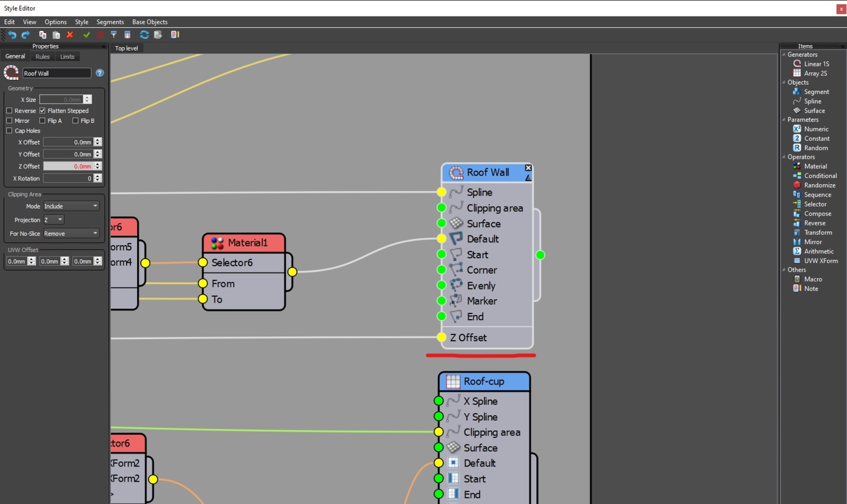Enable the Reverse checkbox
Image resolution: width=847 pixels, height=504 pixels.
pos(9,111)
